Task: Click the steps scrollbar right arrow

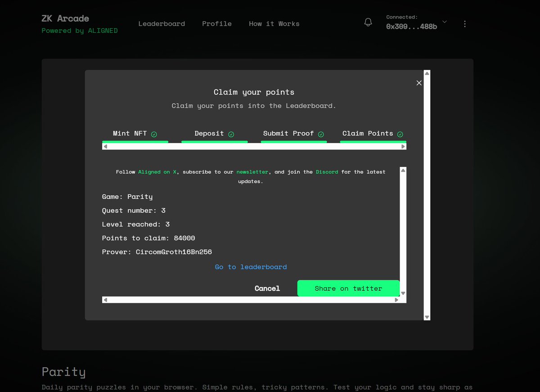Action: coord(403,146)
